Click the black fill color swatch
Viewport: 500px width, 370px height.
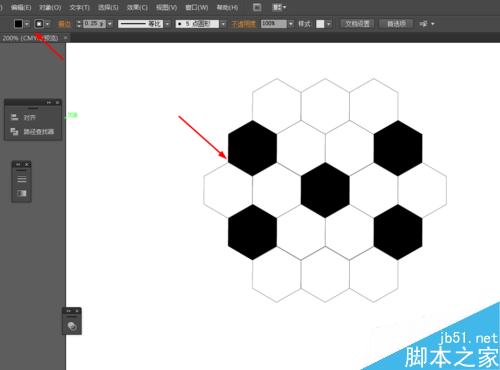point(18,24)
